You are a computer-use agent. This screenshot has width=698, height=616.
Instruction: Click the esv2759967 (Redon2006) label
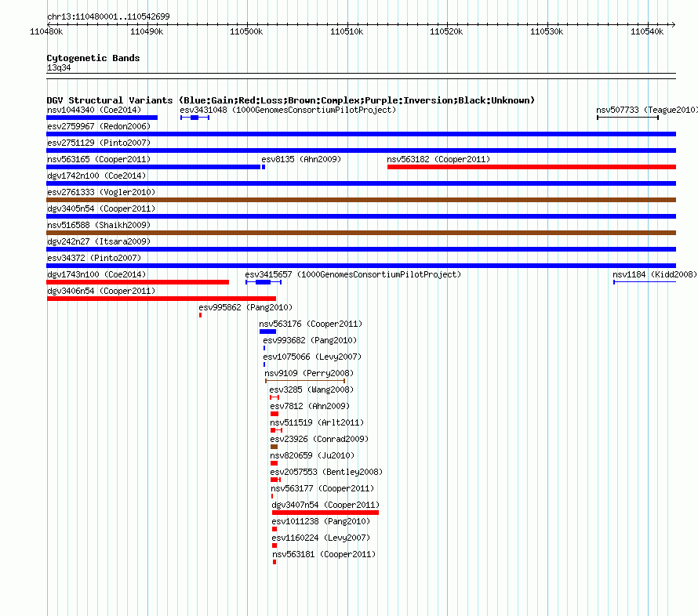tap(99, 127)
